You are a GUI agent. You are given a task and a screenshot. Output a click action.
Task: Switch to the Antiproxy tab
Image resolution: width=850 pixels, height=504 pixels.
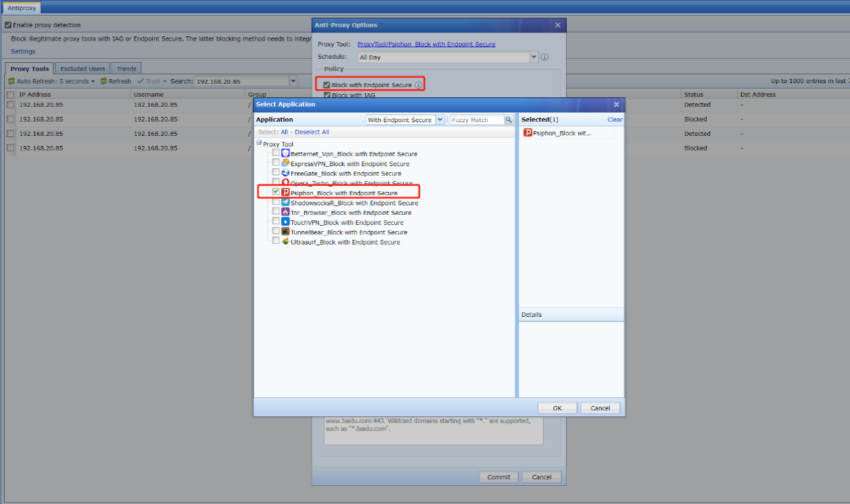point(21,8)
